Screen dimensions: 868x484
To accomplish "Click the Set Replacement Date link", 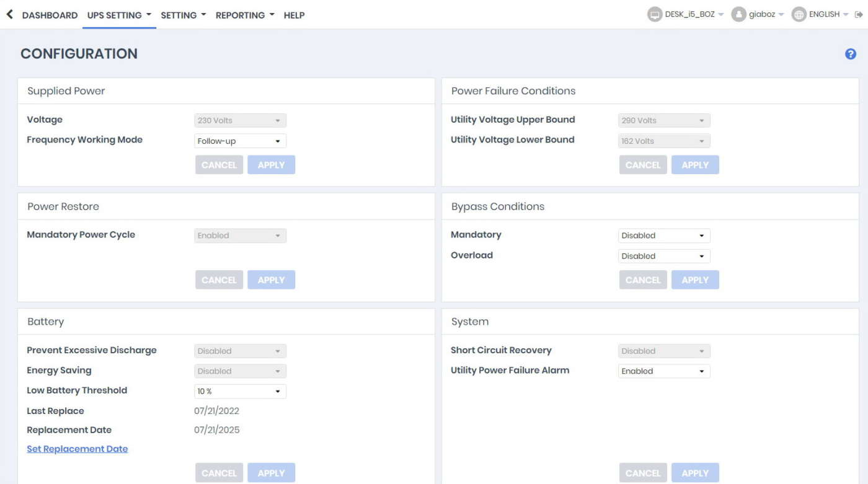I will point(77,449).
